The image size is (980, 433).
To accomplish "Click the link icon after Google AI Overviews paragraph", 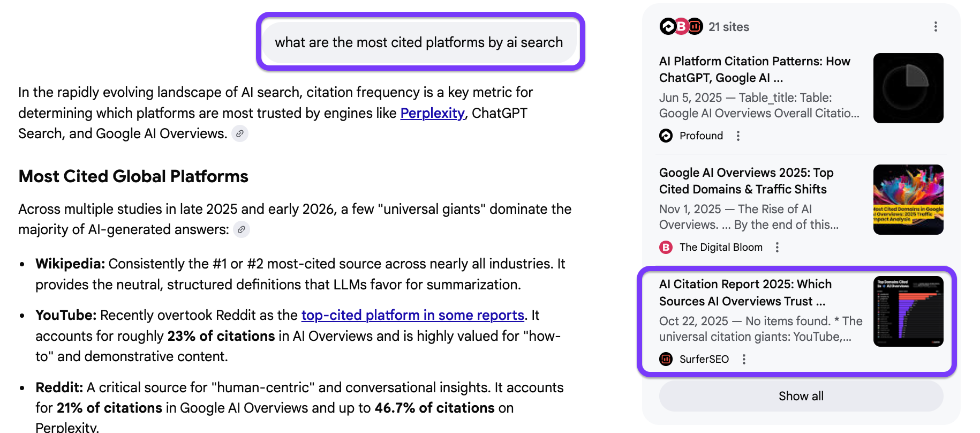I will tap(240, 133).
